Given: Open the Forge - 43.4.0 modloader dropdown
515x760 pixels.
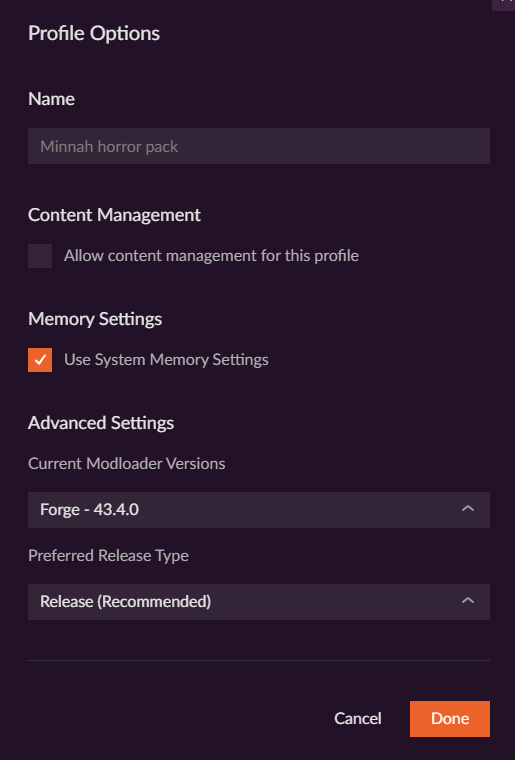Looking at the screenshot, I should coord(259,510).
